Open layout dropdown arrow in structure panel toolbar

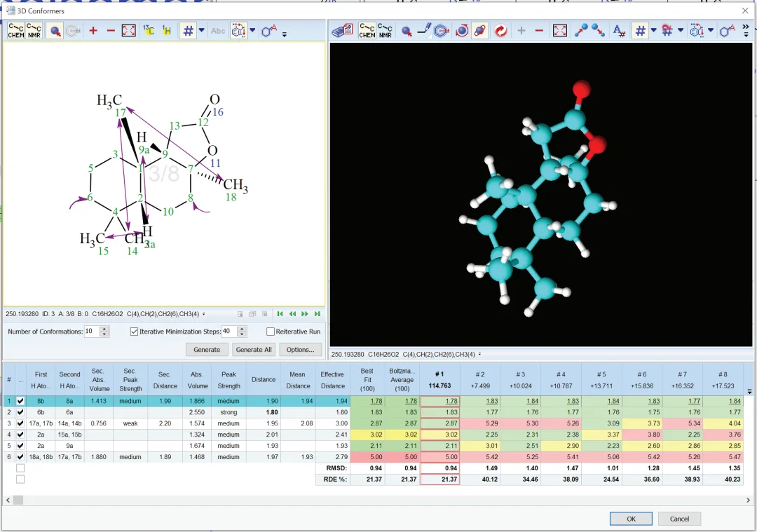click(x=252, y=30)
